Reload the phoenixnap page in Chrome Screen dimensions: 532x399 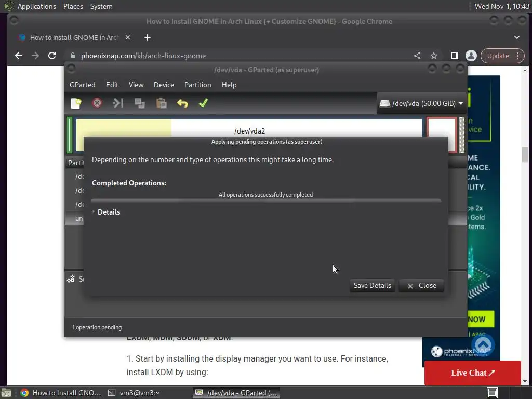tap(52, 56)
